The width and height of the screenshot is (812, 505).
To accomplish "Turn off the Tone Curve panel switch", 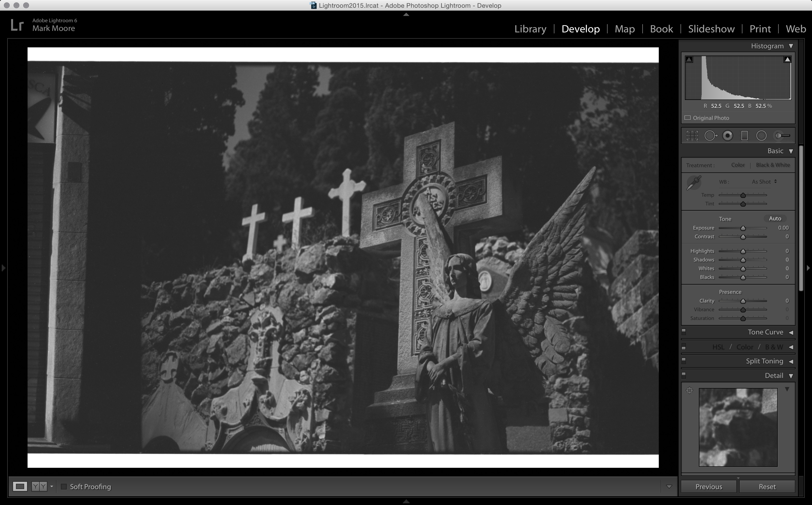I will [684, 332].
